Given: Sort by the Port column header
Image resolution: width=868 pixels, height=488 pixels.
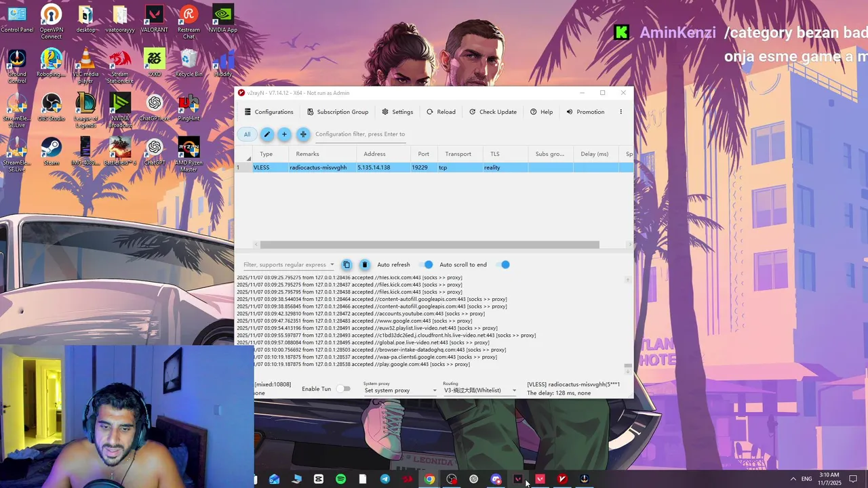Looking at the screenshot, I should click(x=423, y=154).
